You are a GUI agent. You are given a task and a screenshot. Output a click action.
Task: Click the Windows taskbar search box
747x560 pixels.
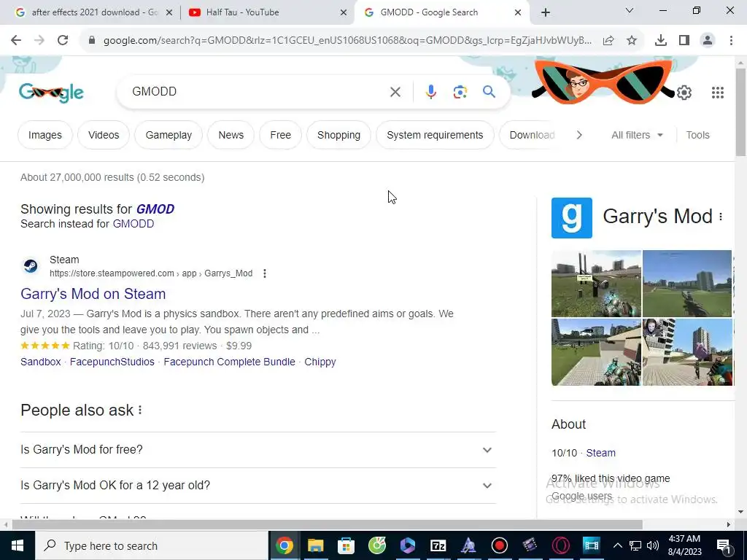point(152,545)
